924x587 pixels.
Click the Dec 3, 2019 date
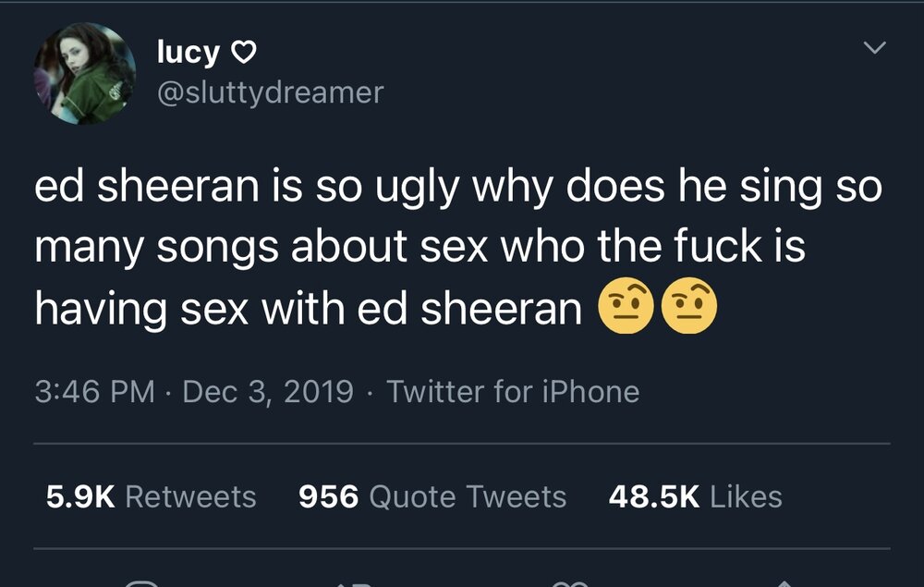point(268,392)
